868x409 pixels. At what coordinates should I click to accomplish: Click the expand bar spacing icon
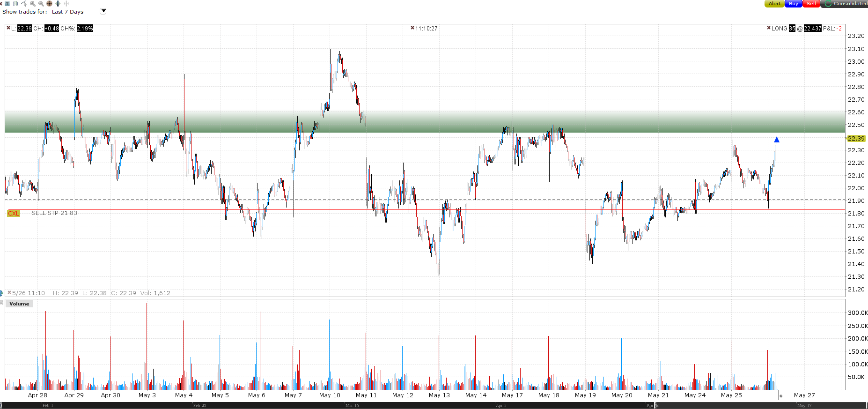pos(58,3)
